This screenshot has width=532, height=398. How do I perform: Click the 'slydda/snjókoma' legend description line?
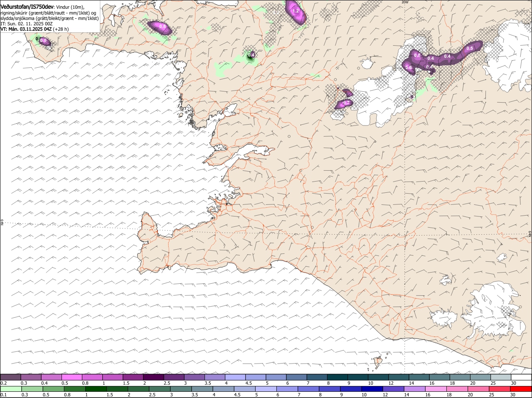click(49, 19)
